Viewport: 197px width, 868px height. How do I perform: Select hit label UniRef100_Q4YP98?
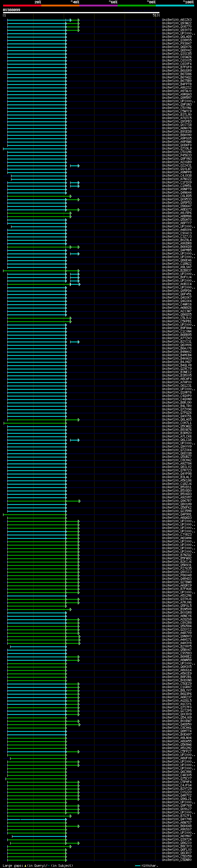click(x=176, y=474)
